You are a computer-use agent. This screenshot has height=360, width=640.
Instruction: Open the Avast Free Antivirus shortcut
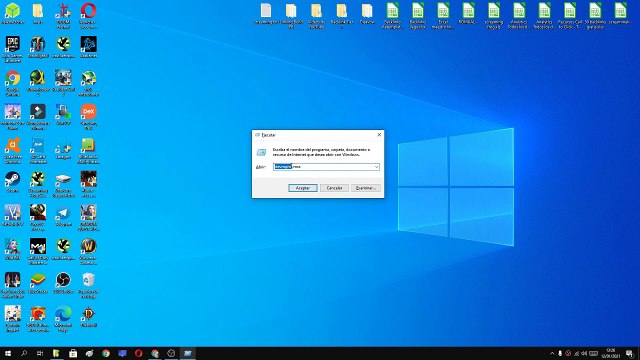click(x=13, y=150)
